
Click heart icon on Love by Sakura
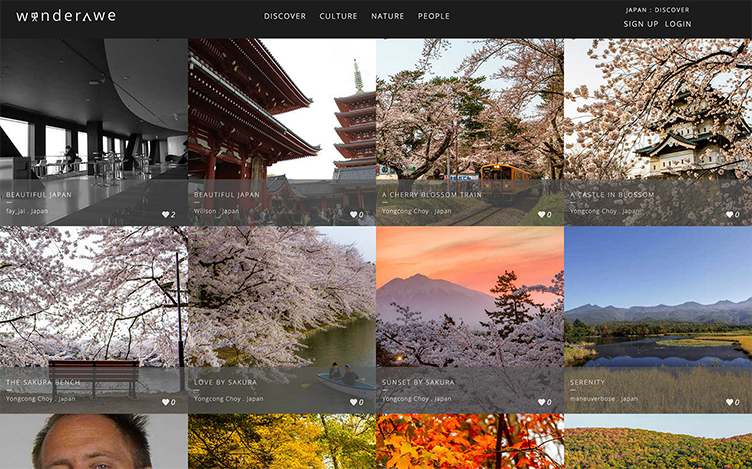coord(354,402)
